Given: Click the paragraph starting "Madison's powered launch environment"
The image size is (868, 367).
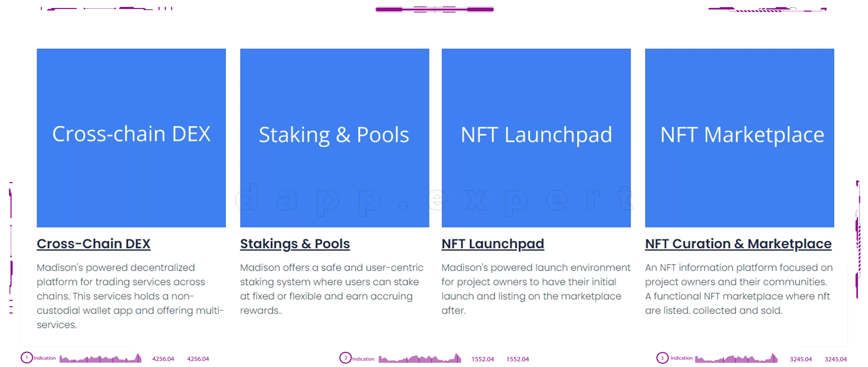Looking at the screenshot, I should point(536,289).
